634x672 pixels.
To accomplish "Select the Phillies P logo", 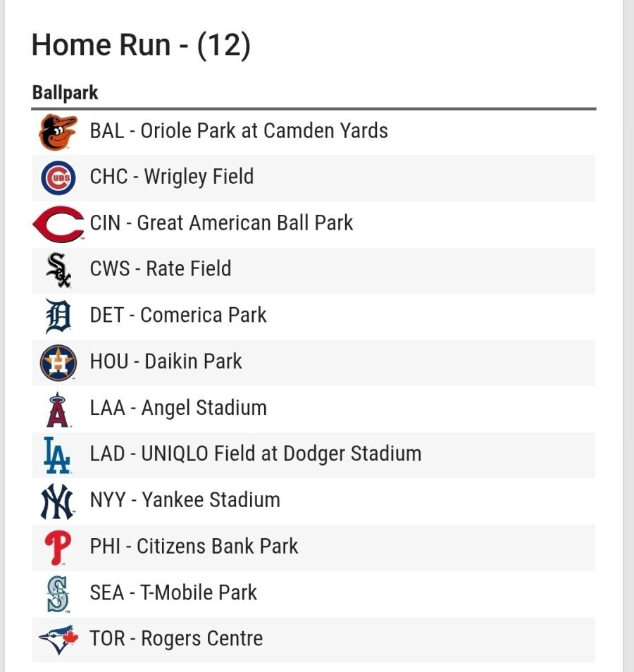I will click(x=58, y=548).
